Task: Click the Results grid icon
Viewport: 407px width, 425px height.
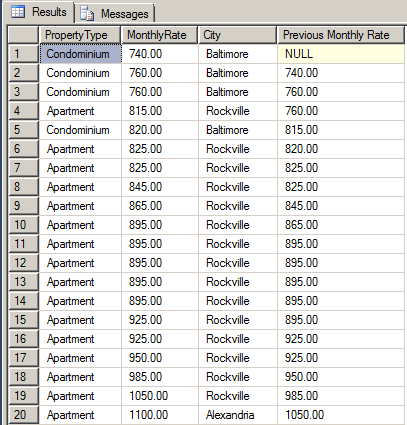Action: (18, 12)
